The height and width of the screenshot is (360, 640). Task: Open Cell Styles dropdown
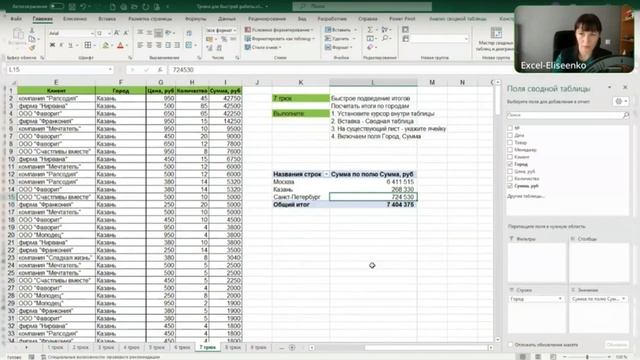click(x=264, y=47)
